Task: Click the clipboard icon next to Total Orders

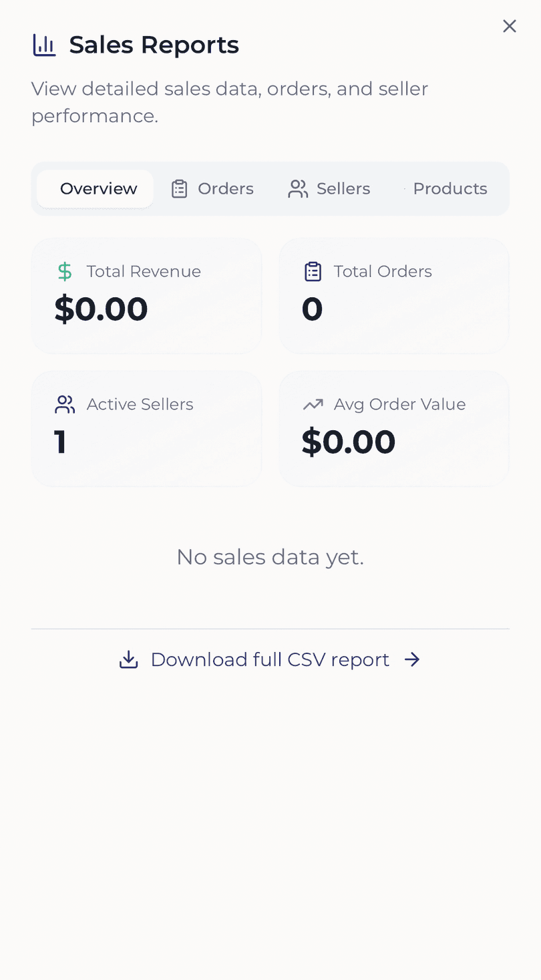Action: [x=313, y=271]
